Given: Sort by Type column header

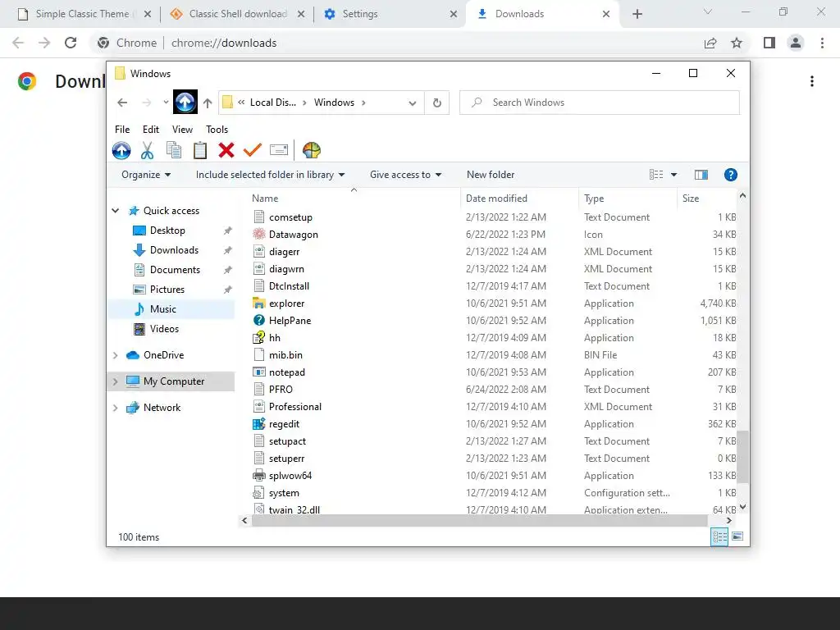Looking at the screenshot, I should click(x=628, y=199).
